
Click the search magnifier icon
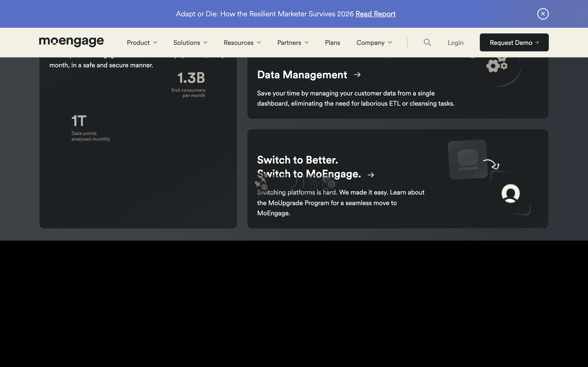pos(427,42)
